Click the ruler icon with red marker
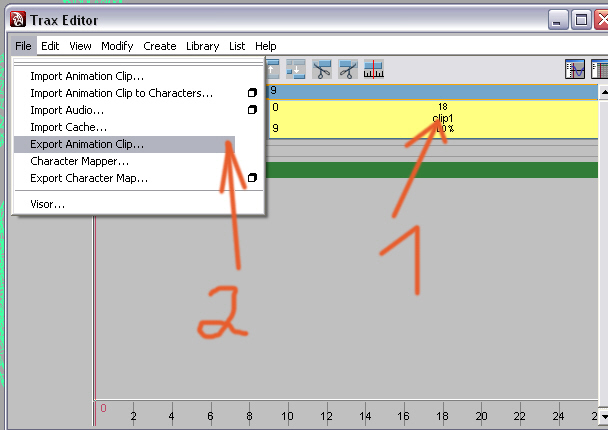608x430 pixels. (374, 68)
